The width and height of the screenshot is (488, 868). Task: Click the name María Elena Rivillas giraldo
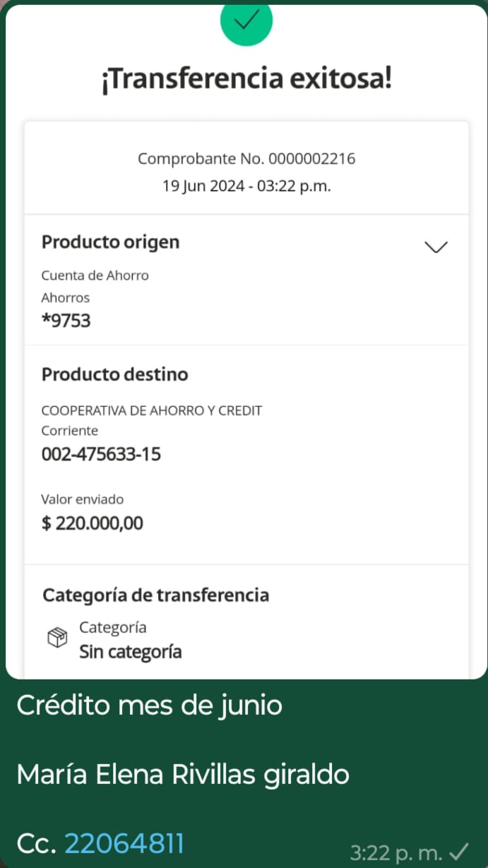pos(183,775)
